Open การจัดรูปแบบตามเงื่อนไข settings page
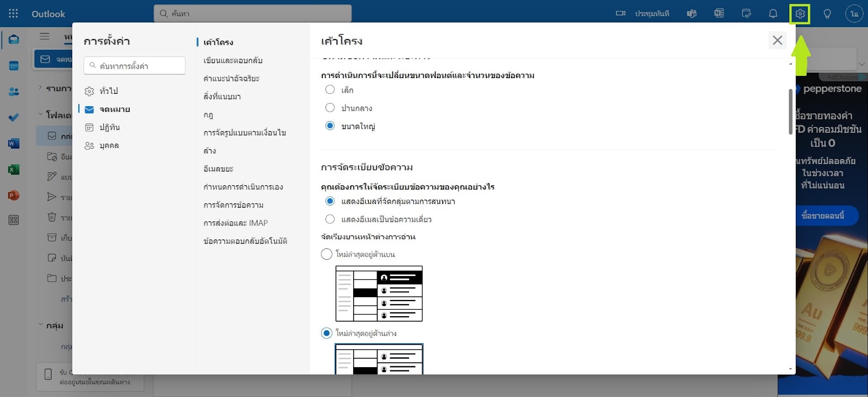This screenshot has width=868, height=397. [245, 132]
